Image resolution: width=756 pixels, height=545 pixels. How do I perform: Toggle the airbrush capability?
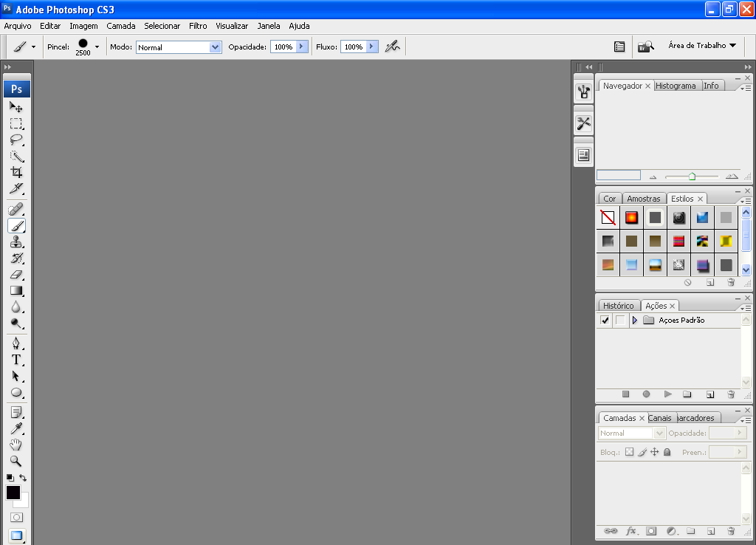[x=393, y=47]
